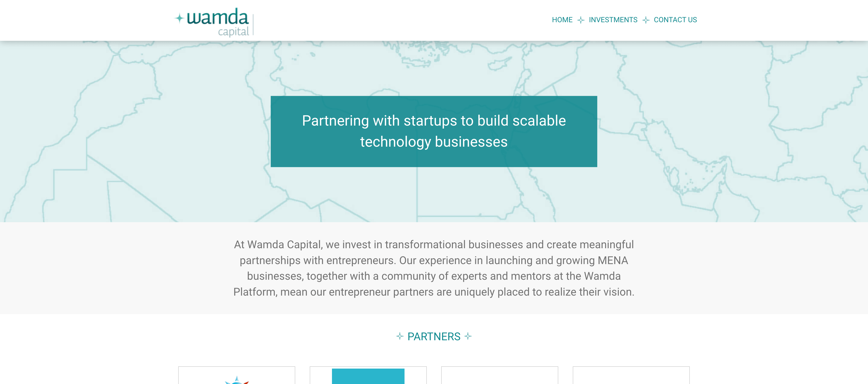The image size is (868, 384).
Task: Click the starburst logo in first partner card
Action: [x=237, y=380]
